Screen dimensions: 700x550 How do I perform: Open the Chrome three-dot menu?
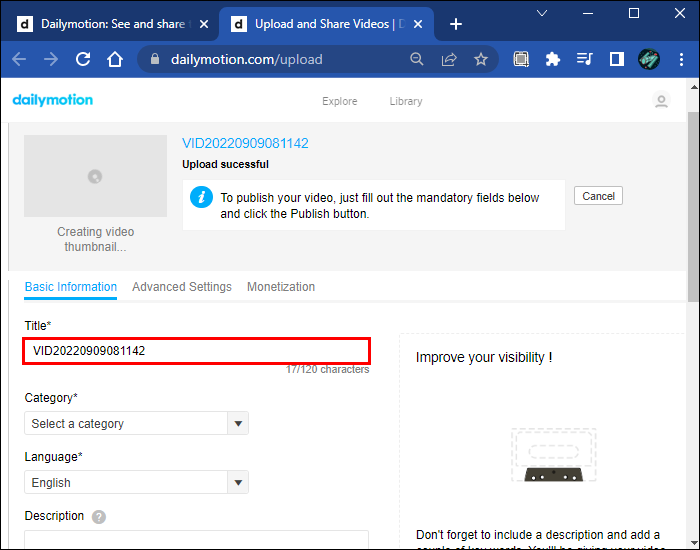[x=681, y=59]
